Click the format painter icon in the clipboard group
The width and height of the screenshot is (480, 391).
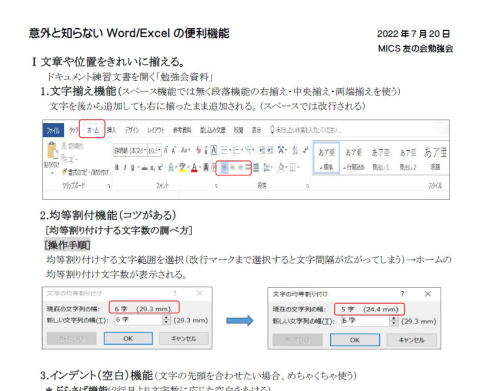65,172
